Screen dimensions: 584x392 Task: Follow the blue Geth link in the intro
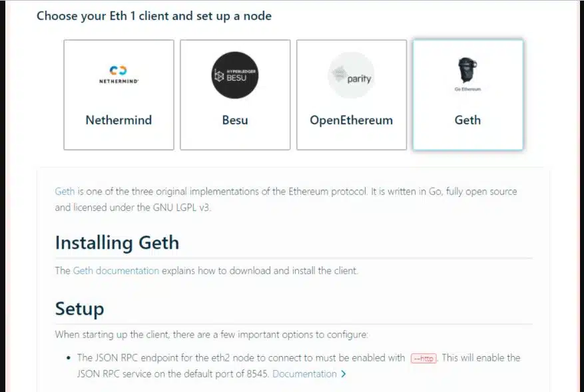[x=65, y=192]
